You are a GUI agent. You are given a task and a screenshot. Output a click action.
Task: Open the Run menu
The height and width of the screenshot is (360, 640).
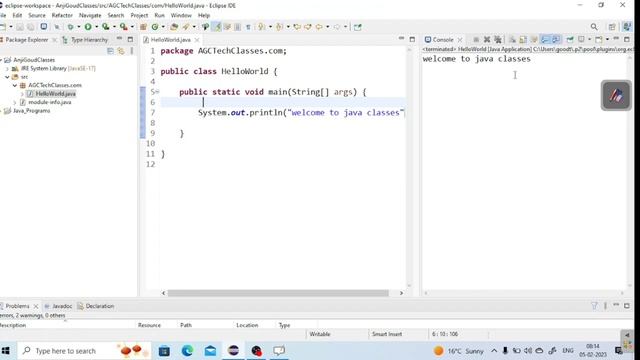coord(159,15)
